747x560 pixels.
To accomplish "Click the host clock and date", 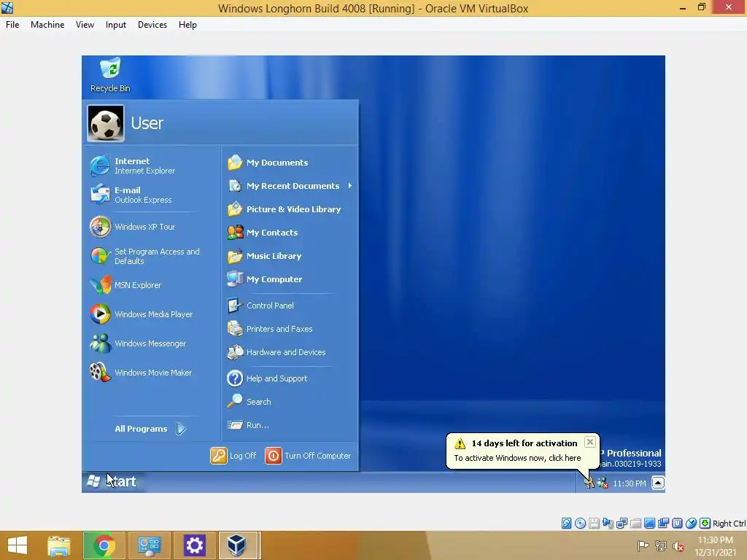I will point(715,546).
